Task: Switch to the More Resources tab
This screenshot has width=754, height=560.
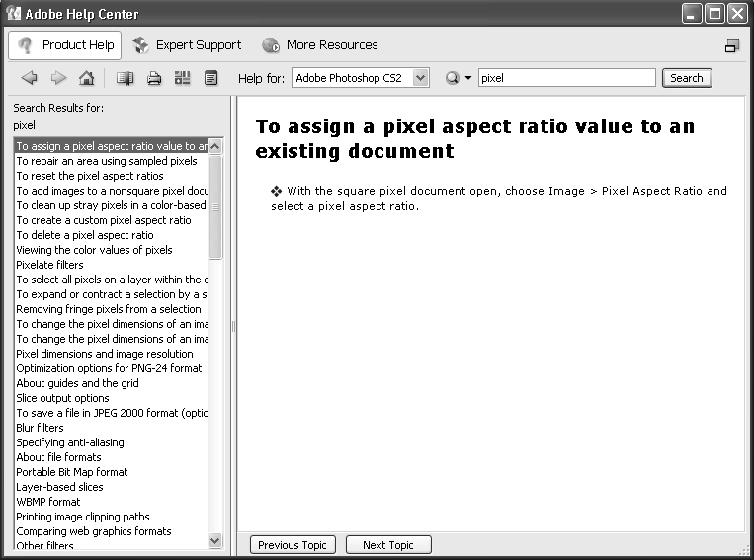Action: click(320, 45)
